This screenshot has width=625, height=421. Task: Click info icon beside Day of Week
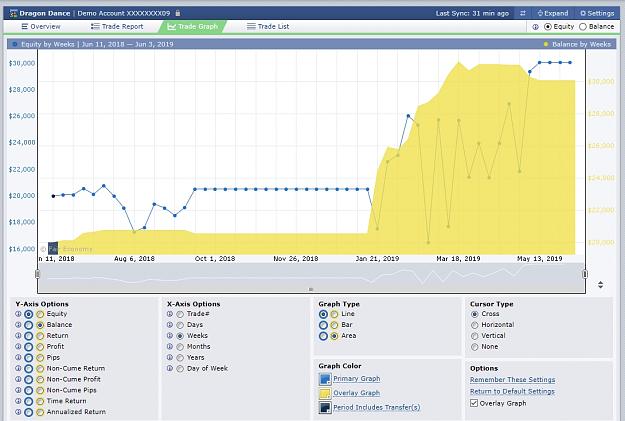coord(170,368)
